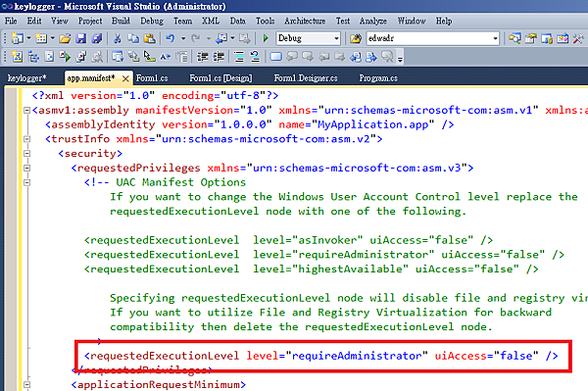Switch to the Program.cs tab
This screenshot has width=588, height=391.
[378, 78]
